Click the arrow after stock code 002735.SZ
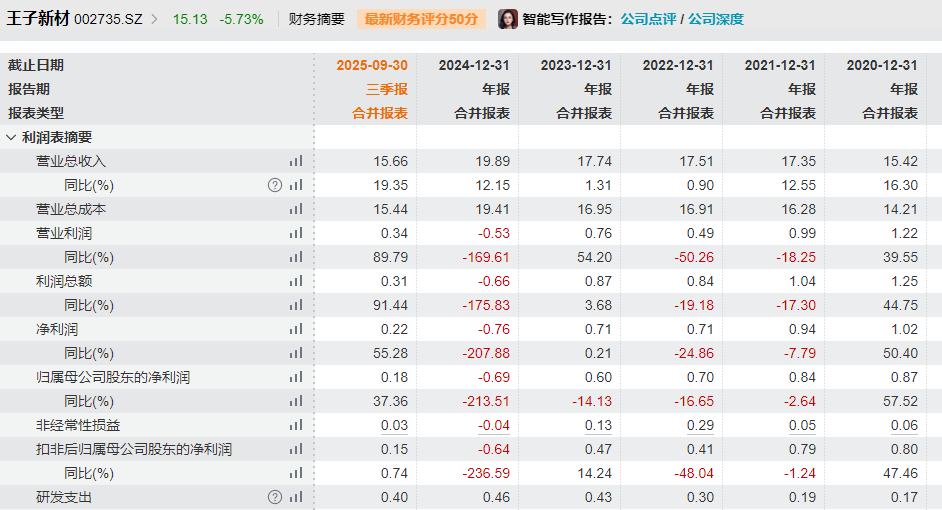The width and height of the screenshot is (942, 510). click(155, 19)
